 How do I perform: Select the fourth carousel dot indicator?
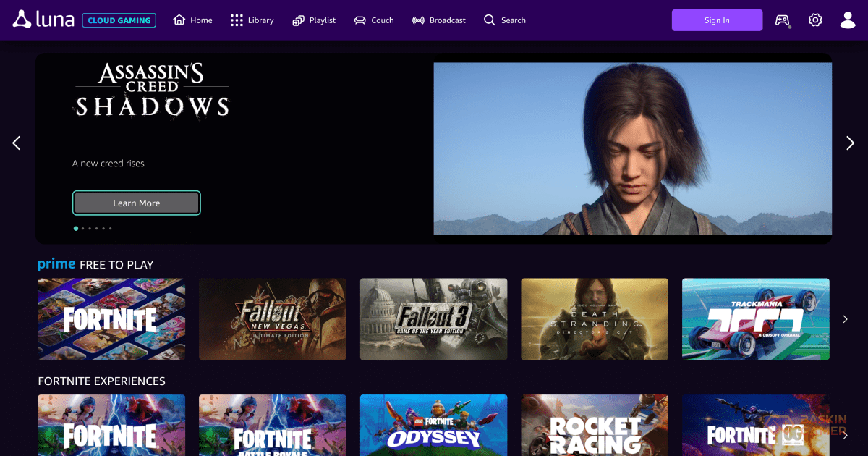(x=97, y=228)
